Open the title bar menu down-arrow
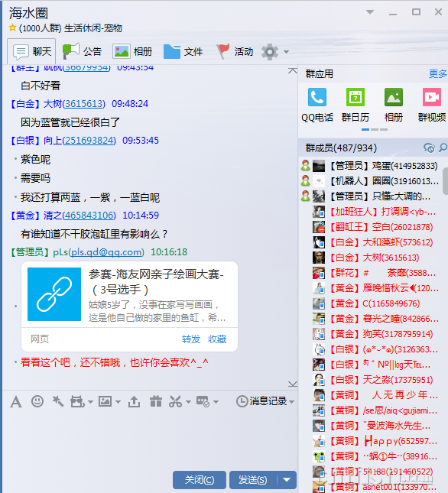The image size is (448, 493). coord(370,12)
